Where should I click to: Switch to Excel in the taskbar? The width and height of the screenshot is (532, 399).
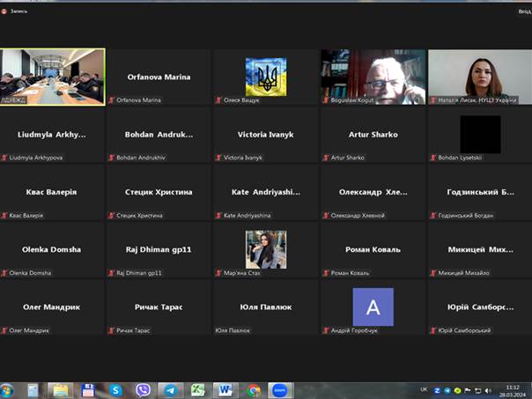tap(198, 389)
